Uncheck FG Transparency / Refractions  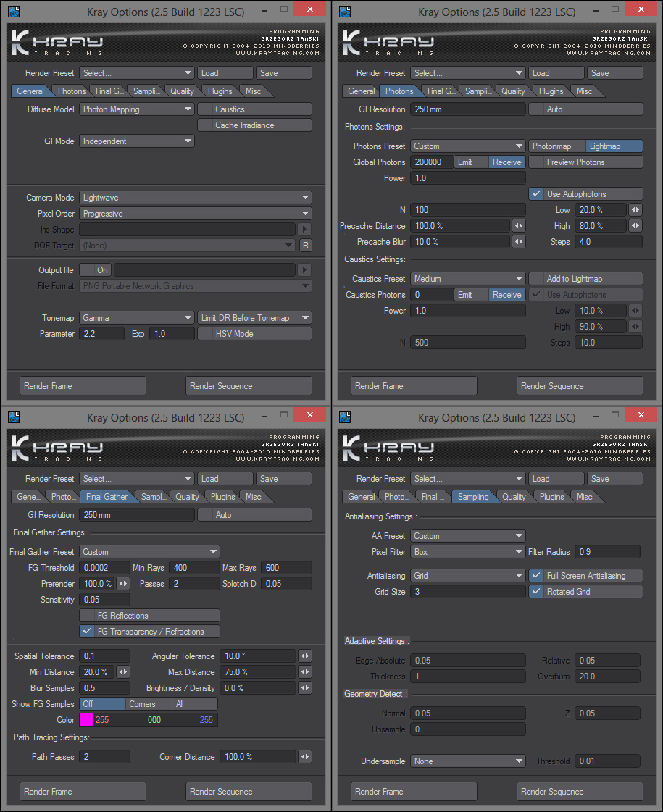click(88, 632)
